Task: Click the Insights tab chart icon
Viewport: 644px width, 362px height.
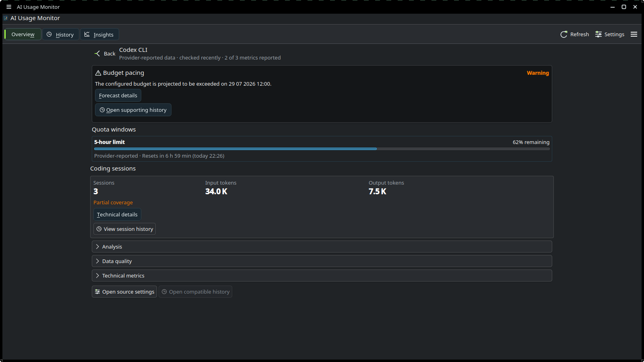Action: pyautogui.click(x=87, y=35)
